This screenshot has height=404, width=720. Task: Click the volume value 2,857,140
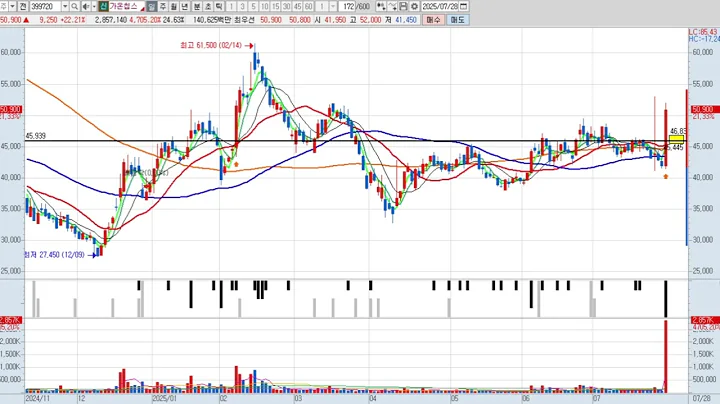click(111, 20)
